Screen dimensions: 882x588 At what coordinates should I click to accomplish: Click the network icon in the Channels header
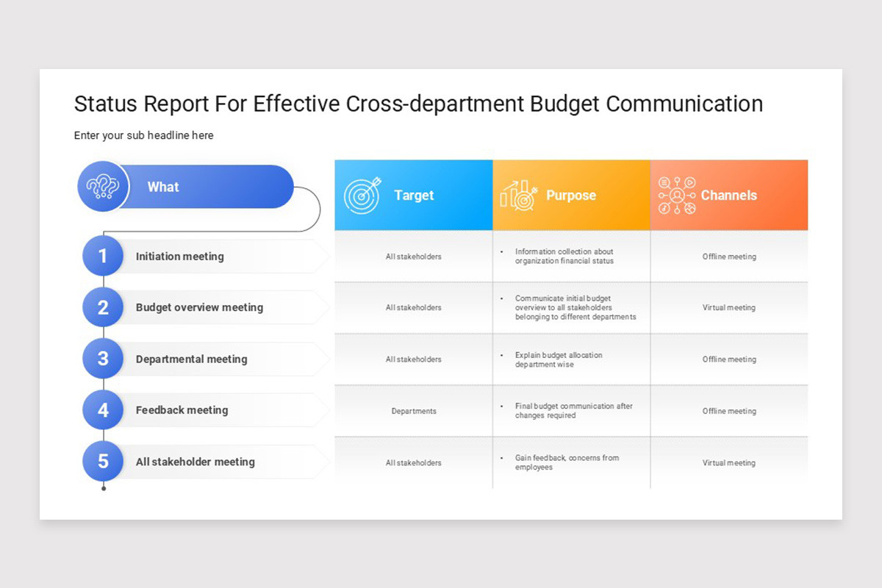pyautogui.click(x=677, y=195)
